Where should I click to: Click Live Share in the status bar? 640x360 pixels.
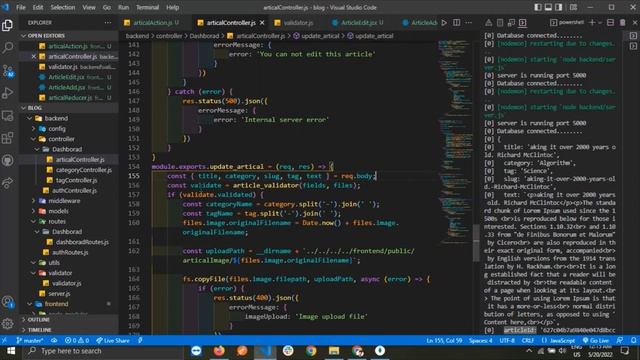113,340
